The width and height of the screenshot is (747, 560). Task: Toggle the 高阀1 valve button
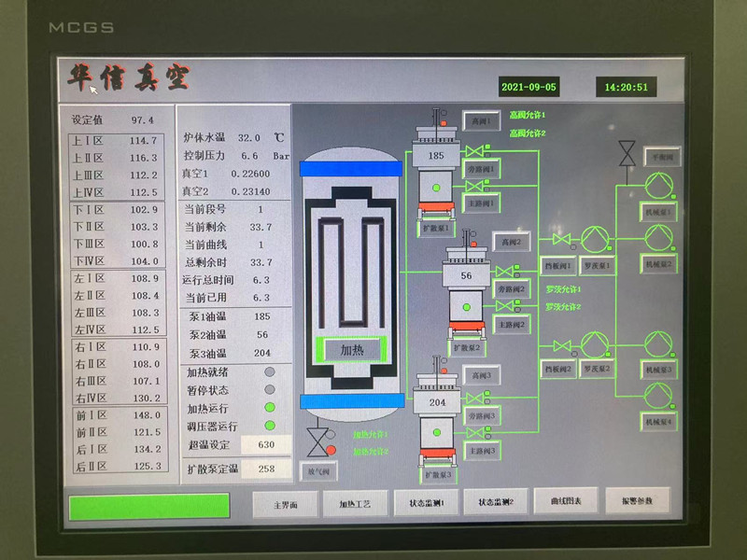tap(482, 121)
